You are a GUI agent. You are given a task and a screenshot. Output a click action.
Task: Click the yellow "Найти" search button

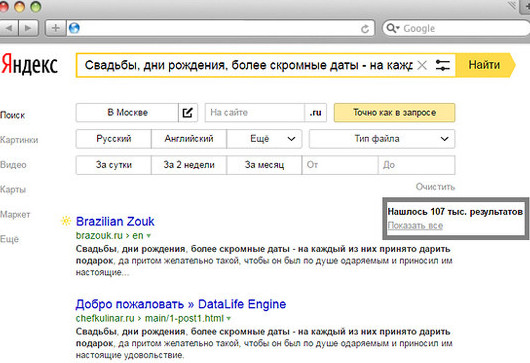point(485,65)
